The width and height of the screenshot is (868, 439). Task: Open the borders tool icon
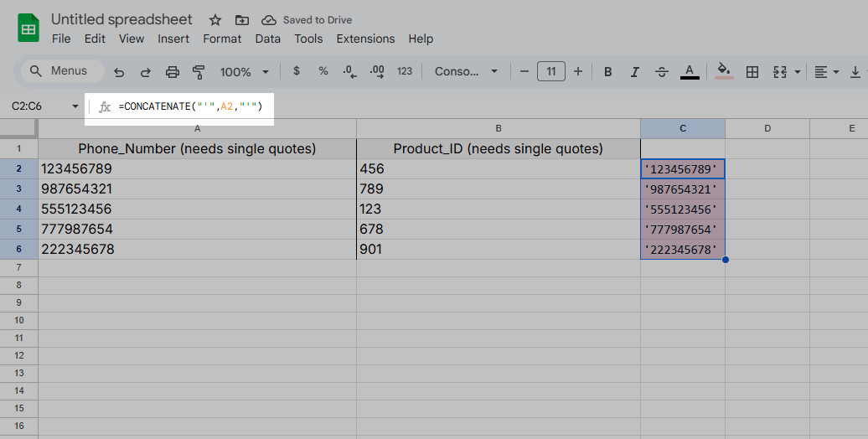752,72
